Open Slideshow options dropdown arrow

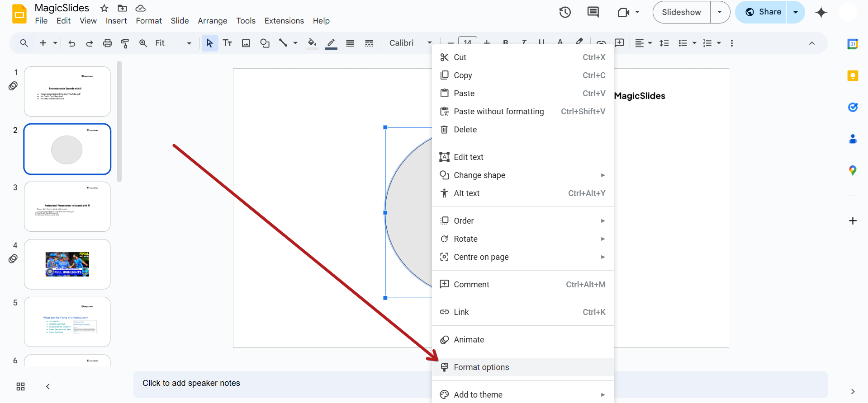click(x=720, y=12)
